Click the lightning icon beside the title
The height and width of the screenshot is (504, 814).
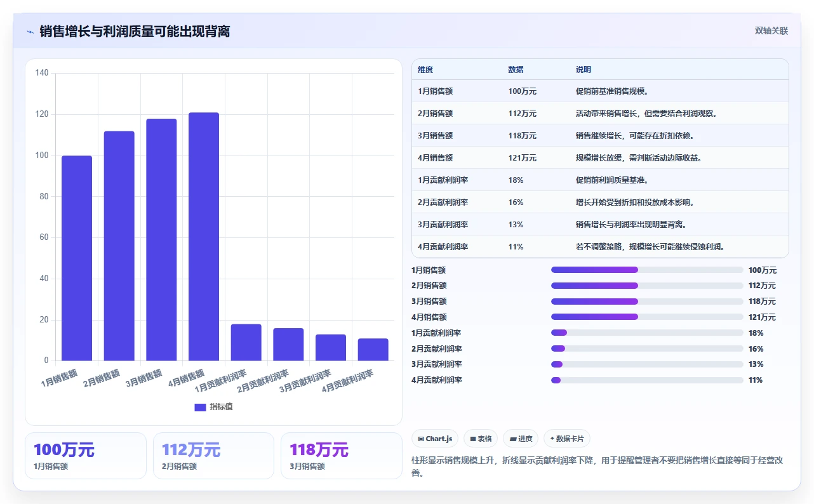30,32
